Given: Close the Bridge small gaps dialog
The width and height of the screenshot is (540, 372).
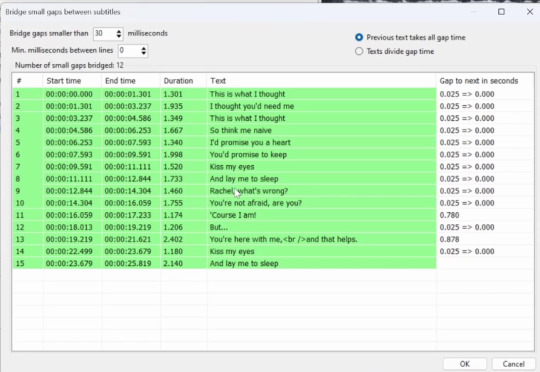Looking at the screenshot, I should tap(530, 12).
